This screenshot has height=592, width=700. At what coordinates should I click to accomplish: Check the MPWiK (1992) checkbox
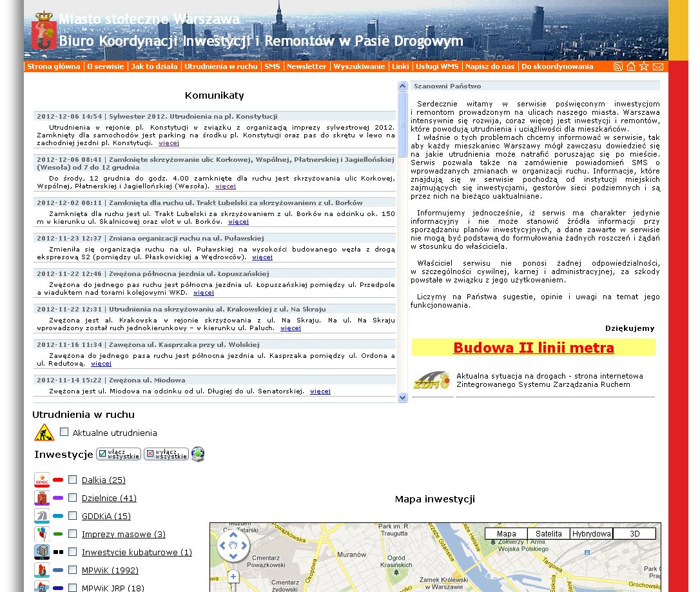(x=72, y=569)
